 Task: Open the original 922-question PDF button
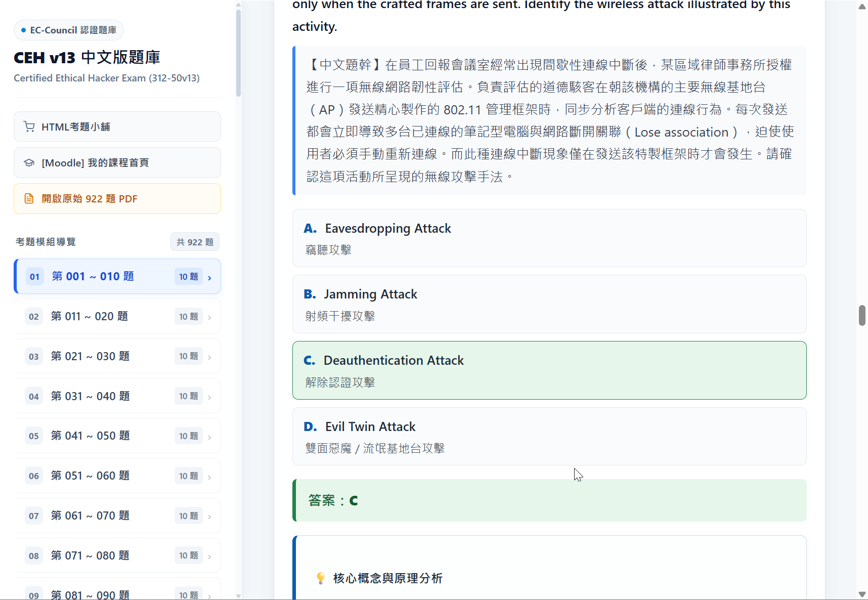coord(117,198)
